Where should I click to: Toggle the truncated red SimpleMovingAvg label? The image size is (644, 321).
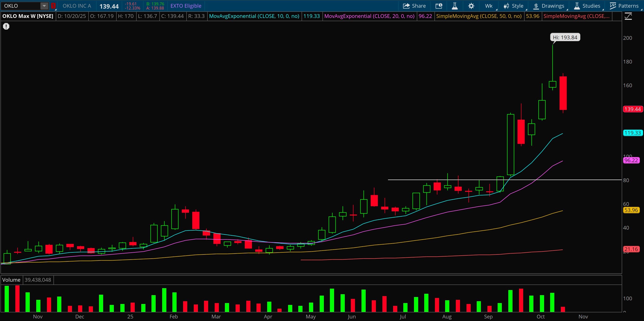[x=576, y=16]
